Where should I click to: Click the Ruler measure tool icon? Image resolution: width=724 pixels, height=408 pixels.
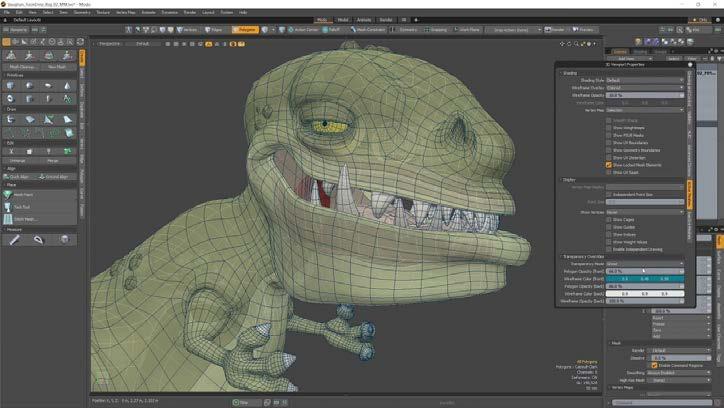15,240
